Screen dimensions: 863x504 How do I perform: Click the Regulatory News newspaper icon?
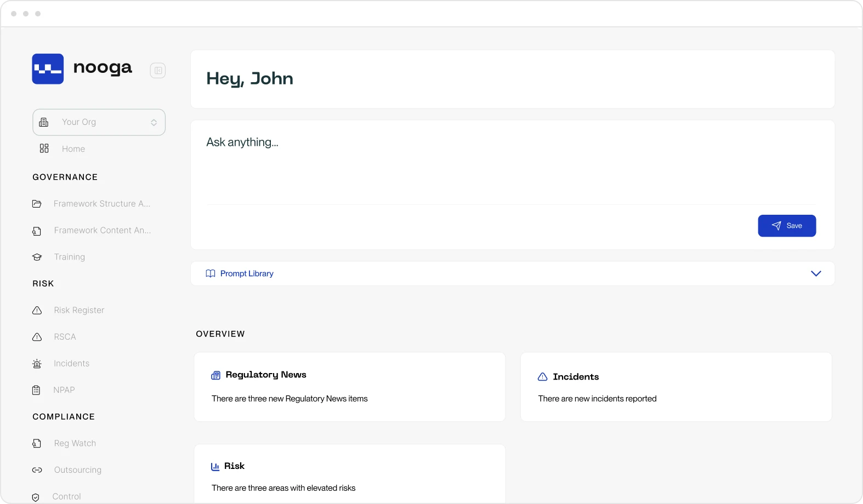pyautogui.click(x=215, y=375)
